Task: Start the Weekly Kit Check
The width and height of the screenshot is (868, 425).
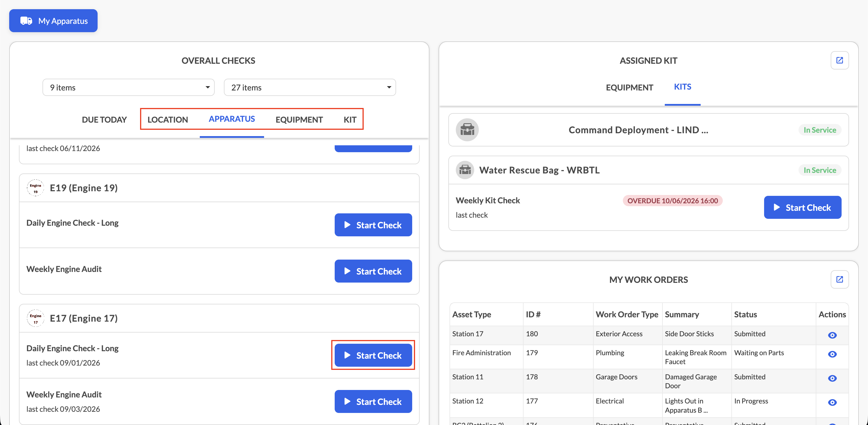Action: point(802,207)
